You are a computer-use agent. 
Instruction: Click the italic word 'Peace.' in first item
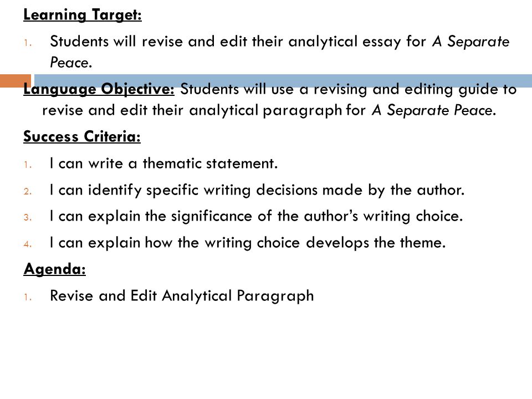[x=71, y=63]
